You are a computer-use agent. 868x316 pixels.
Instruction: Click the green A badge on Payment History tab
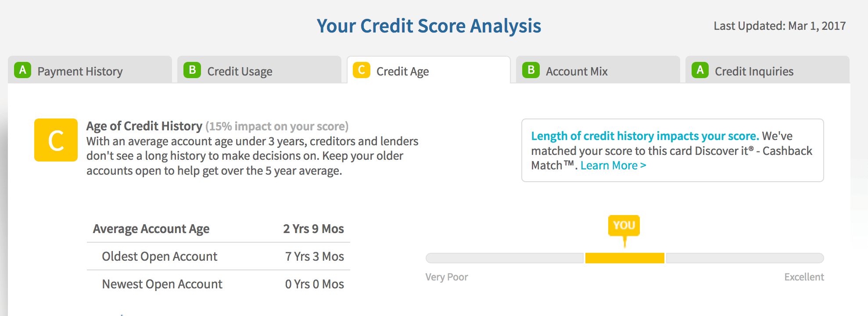pyautogui.click(x=23, y=70)
